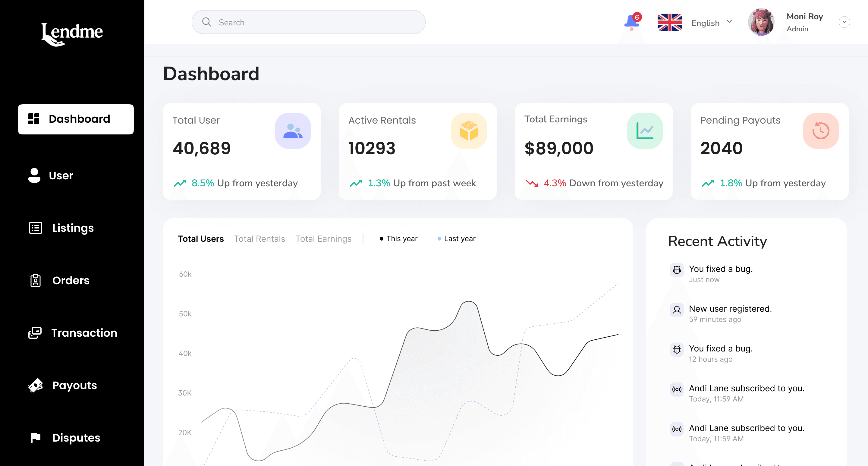Image resolution: width=868 pixels, height=466 pixels.
Task: Toggle the Last year legend series
Action: click(x=456, y=238)
